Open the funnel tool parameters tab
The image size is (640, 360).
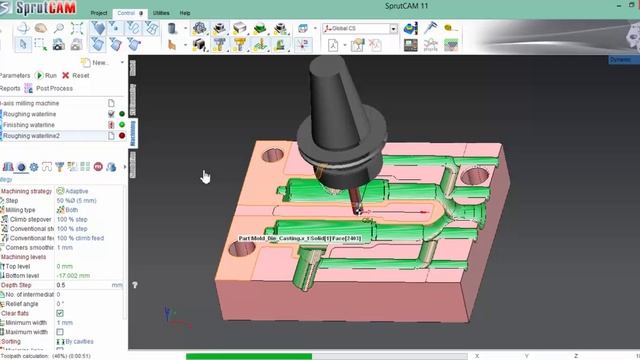click(60, 167)
